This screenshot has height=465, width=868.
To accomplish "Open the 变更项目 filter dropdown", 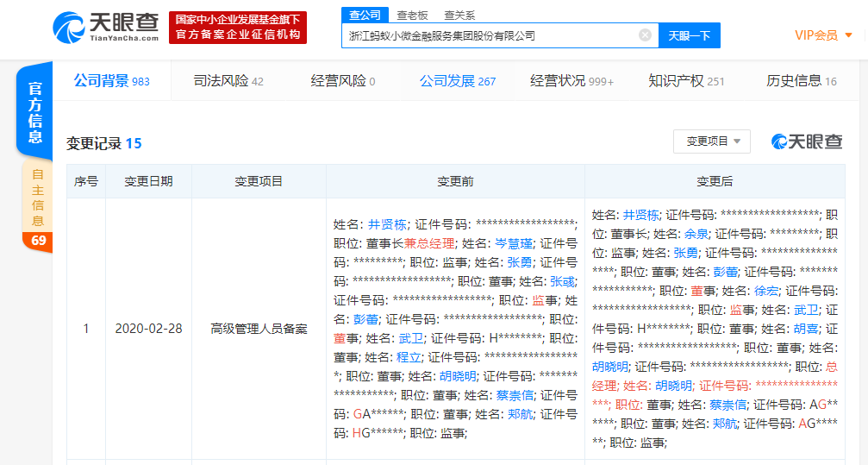I will 712,141.
